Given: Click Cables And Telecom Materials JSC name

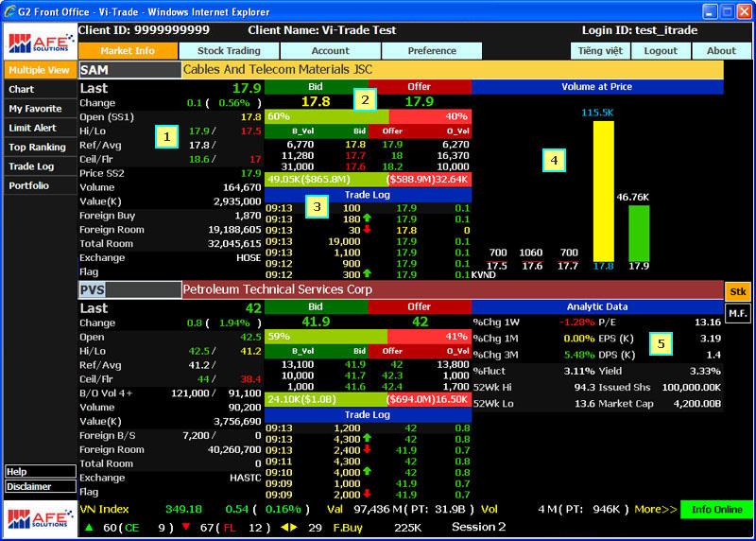Looking at the screenshot, I should coord(277,69).
